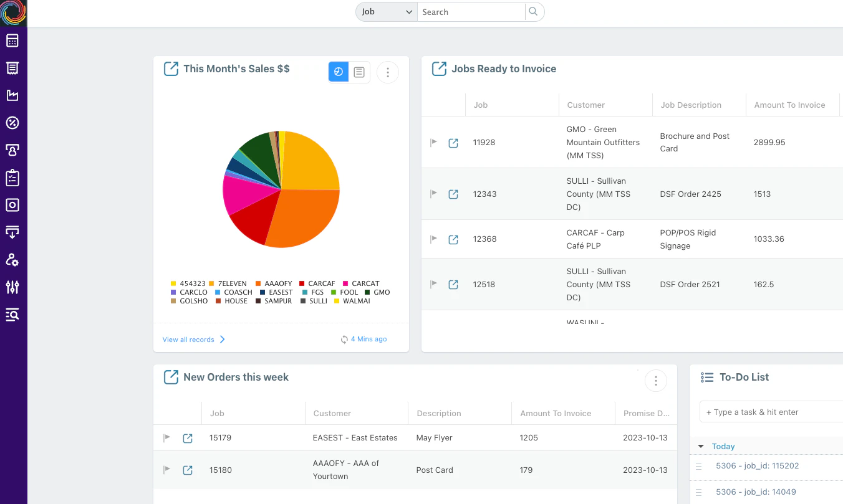Select the invoices icon in the left sidebar
Image resolution: width=843 pixels, height=504 pixels.
tap(14, 67)
